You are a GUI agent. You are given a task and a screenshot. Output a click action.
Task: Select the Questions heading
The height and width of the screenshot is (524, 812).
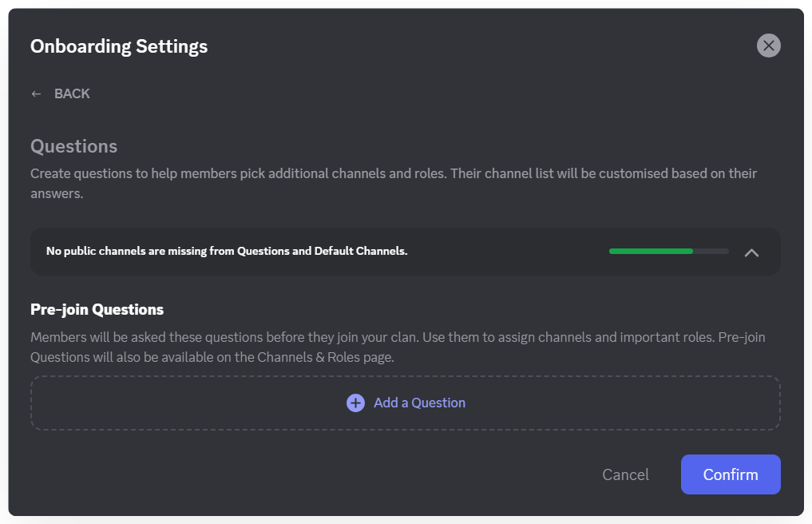click(x=73, y=147)
